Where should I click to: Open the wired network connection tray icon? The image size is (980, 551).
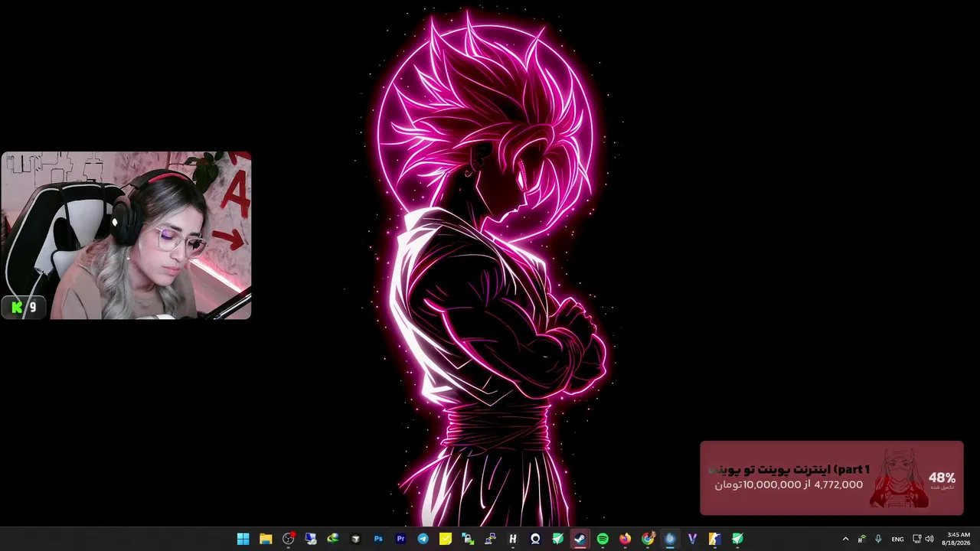(x=916, y=539)
